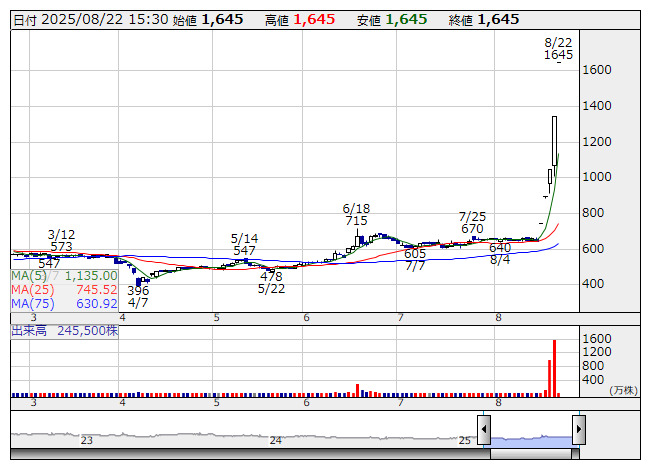Click the 終値 closing price value

498,19
